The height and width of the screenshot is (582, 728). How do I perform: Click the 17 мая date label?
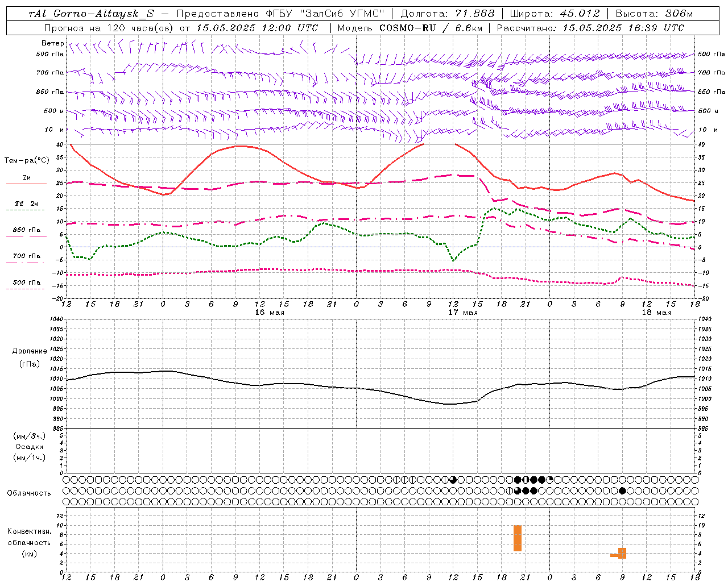tap(463, 313)
